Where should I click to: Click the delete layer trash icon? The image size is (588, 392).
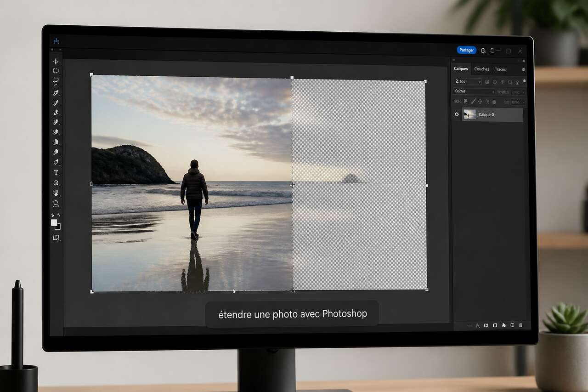tap(520, 325)
